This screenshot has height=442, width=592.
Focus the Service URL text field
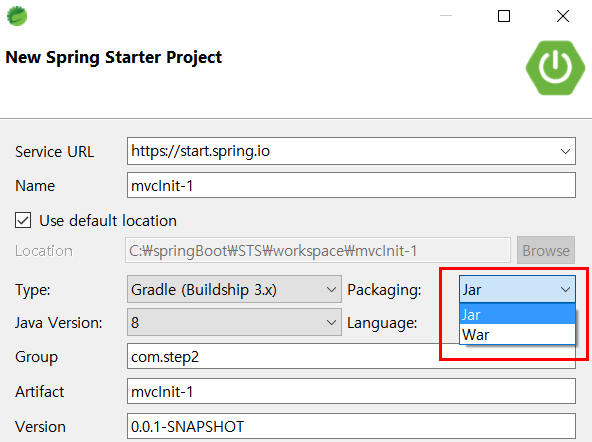point(351,151)
